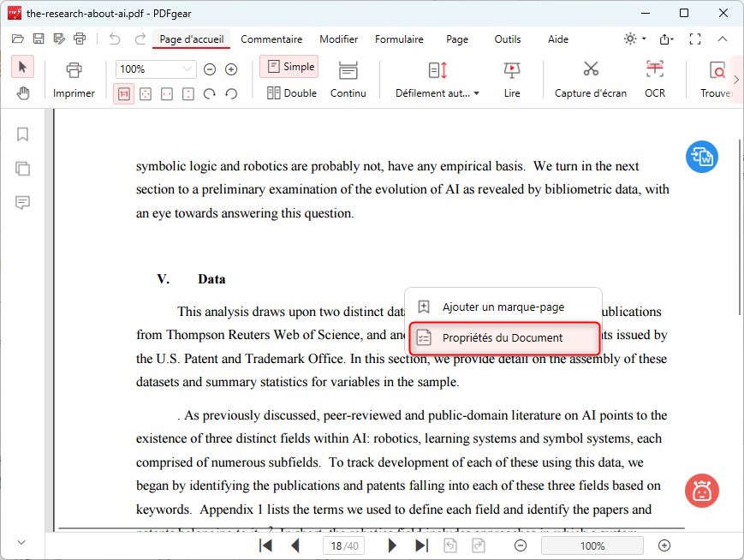Click the blue convert to Word floating button
This screenshot has height=560, width=744.
point(702,157)
